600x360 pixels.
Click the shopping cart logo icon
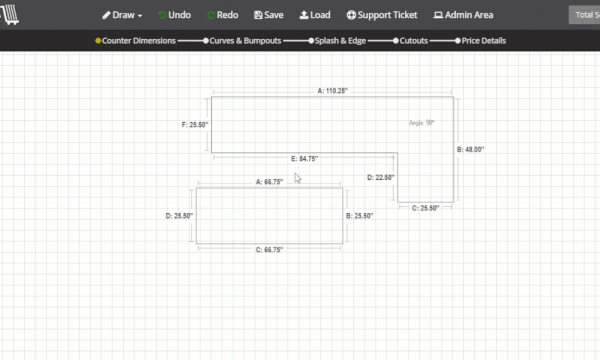point(9,15)
